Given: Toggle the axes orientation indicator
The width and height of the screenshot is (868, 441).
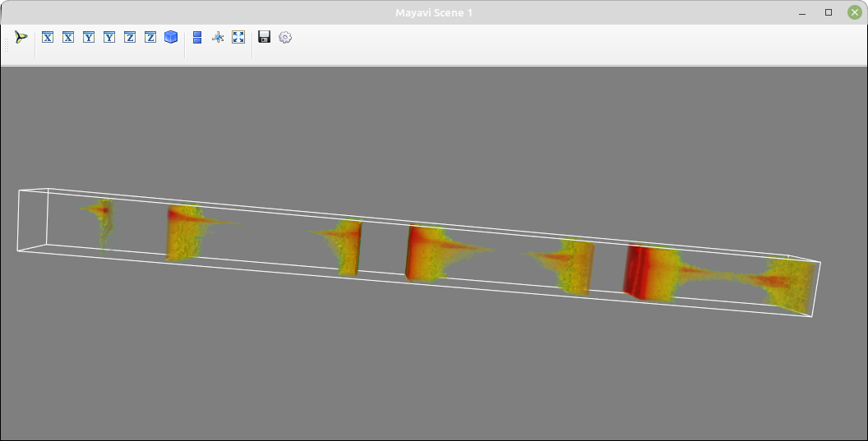Looking at the screenshot, I should coord(218,37).
